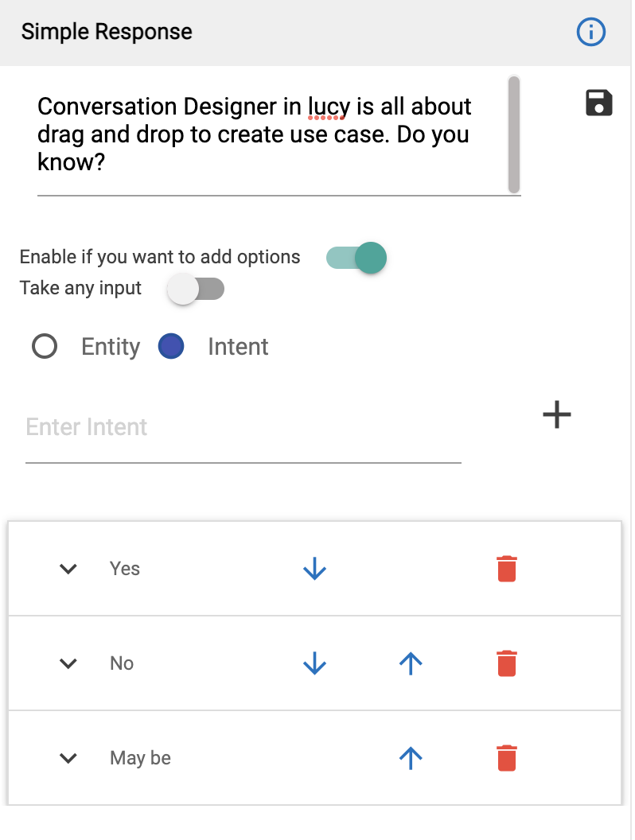635x840 pixels.
Task: Move the May be option up
Action: (x=410, y=758)
